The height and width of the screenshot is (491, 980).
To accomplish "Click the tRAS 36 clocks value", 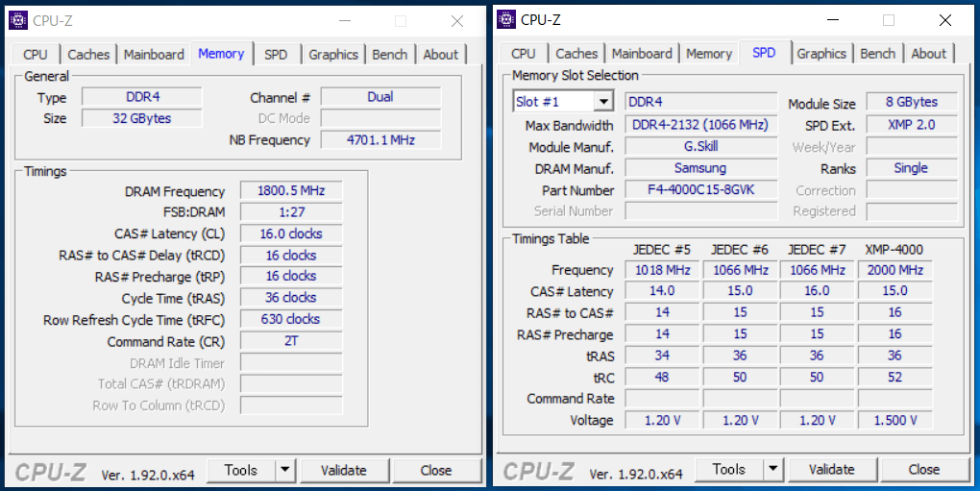I will tap(291, 297).
